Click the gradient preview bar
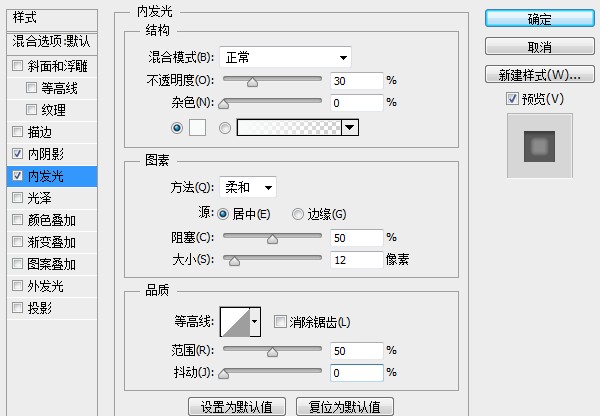This screenshot has height=416, width=600. pos(289,127)
